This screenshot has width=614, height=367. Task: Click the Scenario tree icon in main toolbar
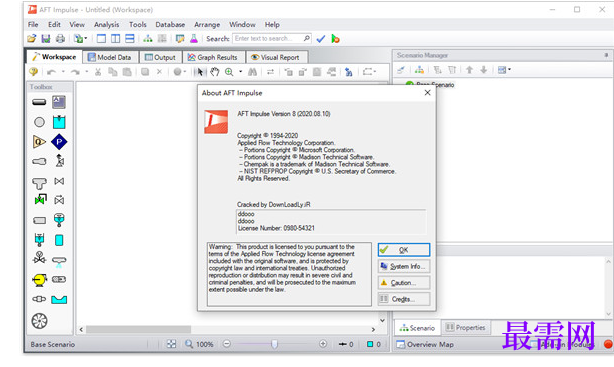pos(148,38)
